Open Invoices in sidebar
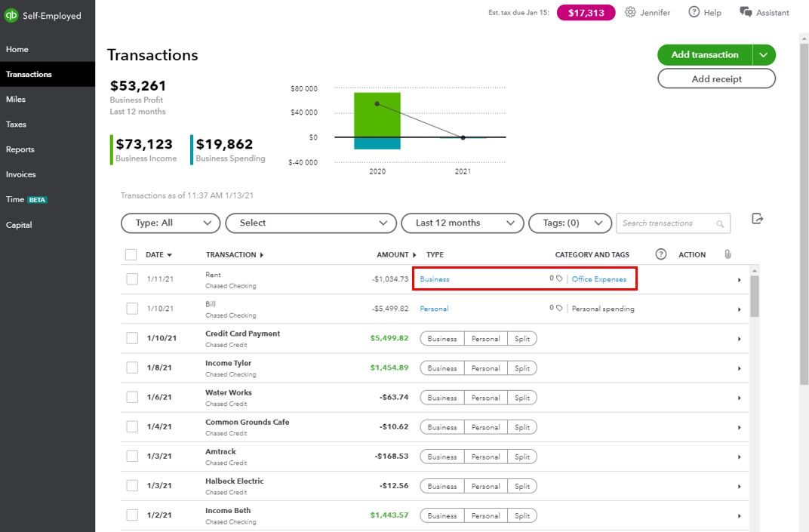Image resolution: width=809 pixels, height=532 pixels. pyautogui.click(x=48, y=174)
